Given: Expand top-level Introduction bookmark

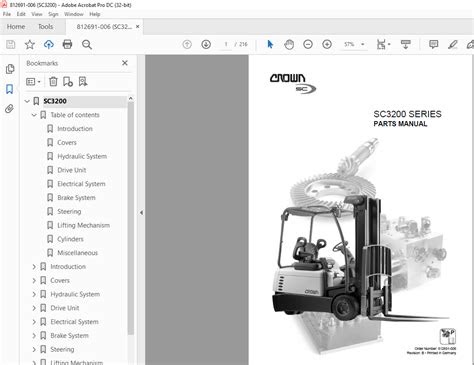Looking at the screenshot, I should click(x=34, y=267).
